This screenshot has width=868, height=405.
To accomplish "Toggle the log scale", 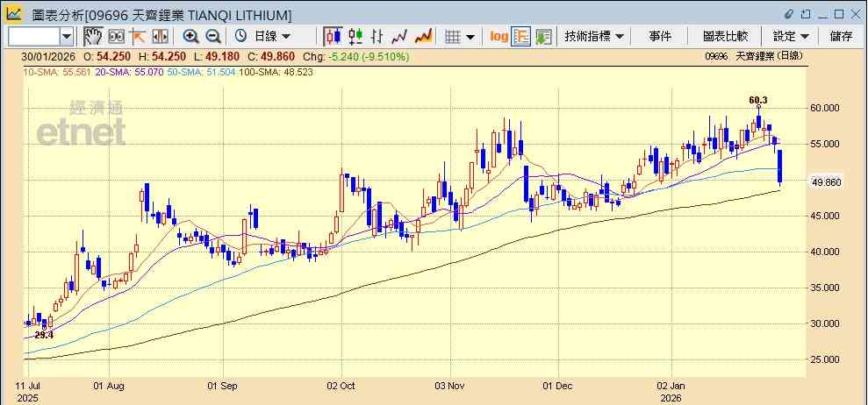I will (499, 37).
